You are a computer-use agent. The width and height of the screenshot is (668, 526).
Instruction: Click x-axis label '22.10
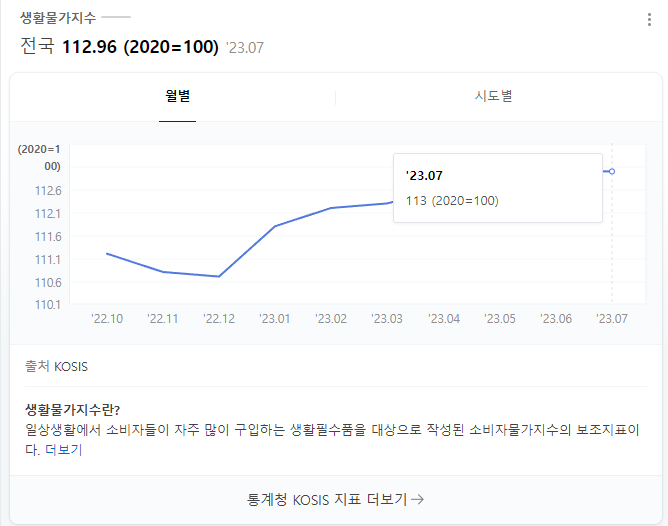[x=107, y=319]
